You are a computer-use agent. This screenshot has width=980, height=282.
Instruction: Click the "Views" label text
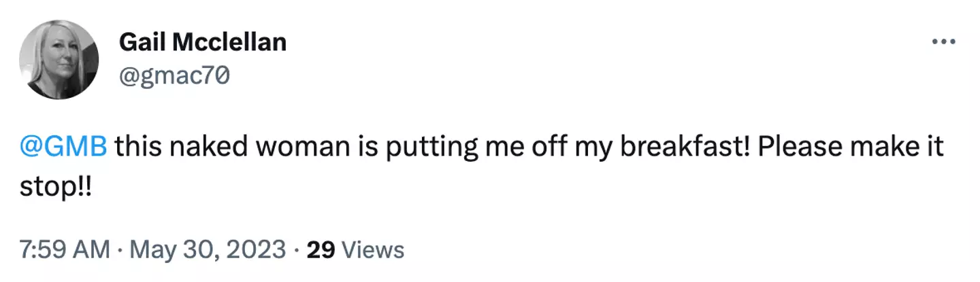372,249
